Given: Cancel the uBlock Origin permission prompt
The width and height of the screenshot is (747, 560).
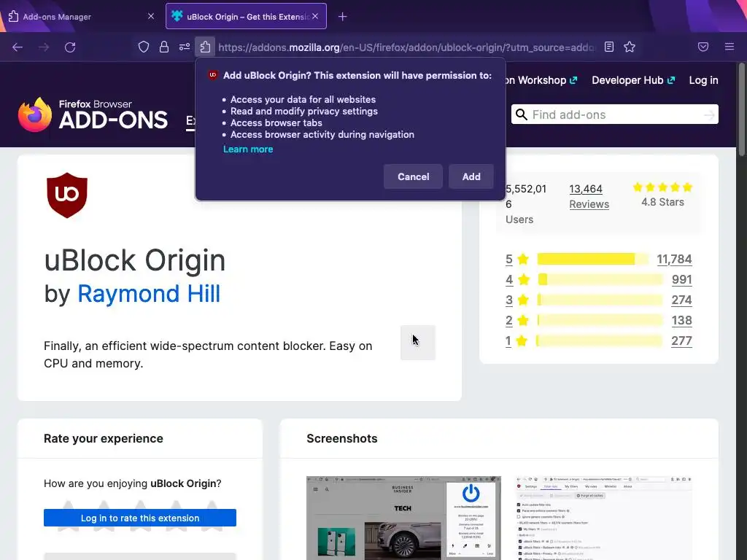Looking at the screenshot, I should [413, 176].
